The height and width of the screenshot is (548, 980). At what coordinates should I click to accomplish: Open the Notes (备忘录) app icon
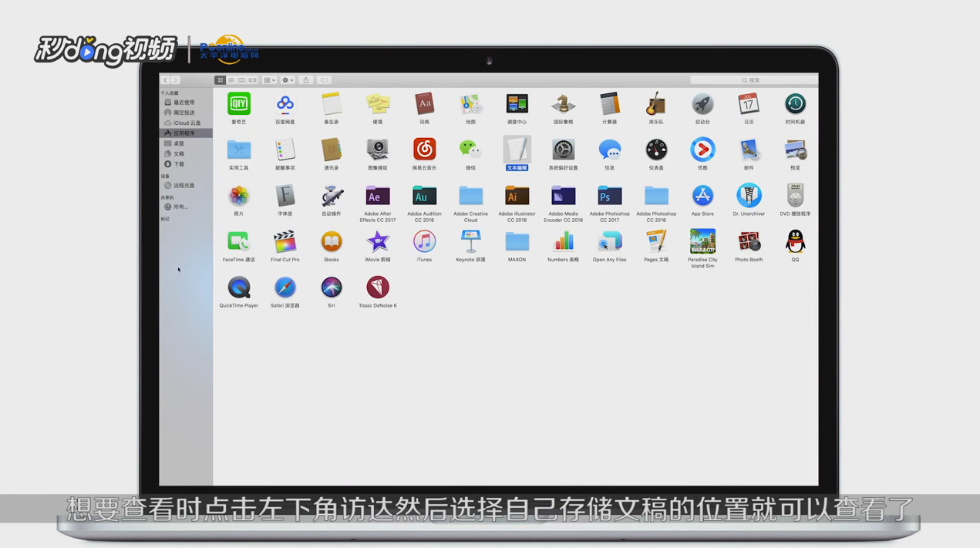pos(332,104)
